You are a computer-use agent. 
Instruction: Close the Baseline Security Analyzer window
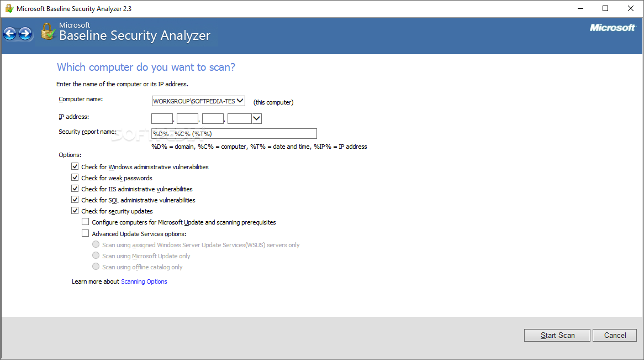[x=630, y=8]
